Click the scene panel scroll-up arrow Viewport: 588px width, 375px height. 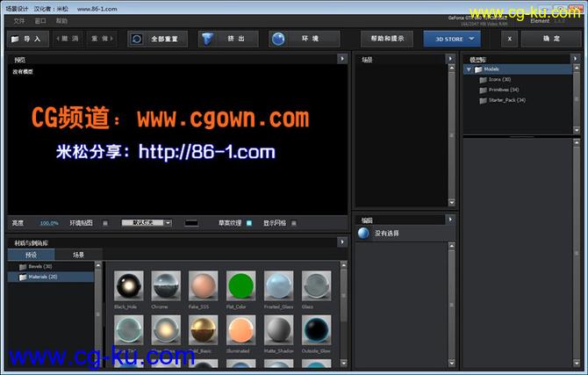point(451,69)
